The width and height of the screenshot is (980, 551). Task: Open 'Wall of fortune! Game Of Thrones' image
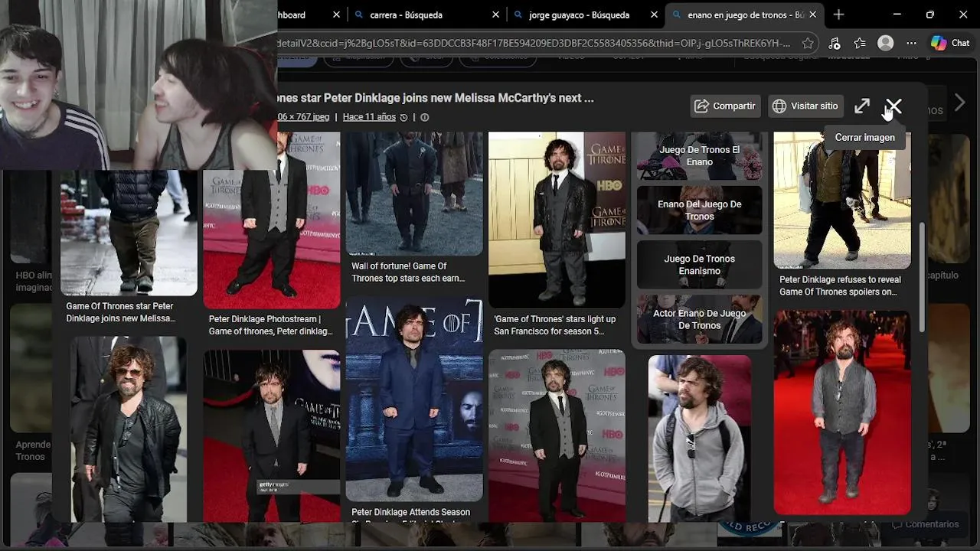point(413,194)
